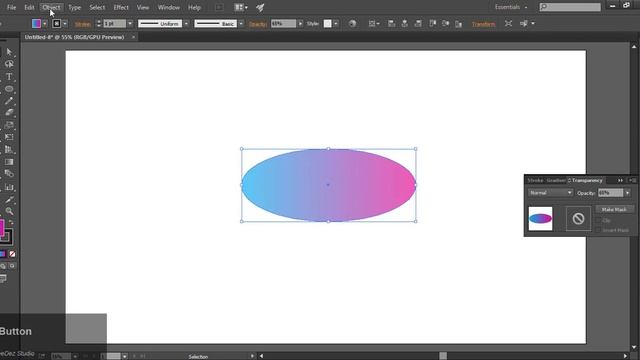The width and height of the screenshot is (640, 360).
Task: Click Vertical Align Bottom icon
Action: pyautogui.click(x=459, y=24)
